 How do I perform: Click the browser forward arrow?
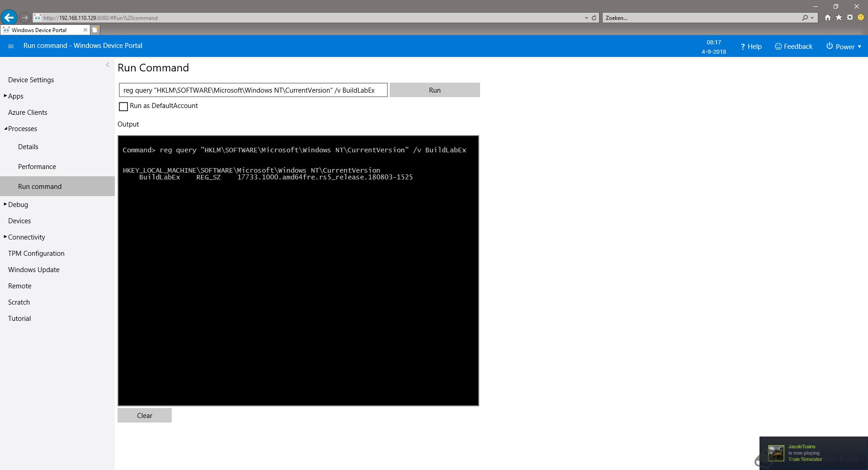point(25,18)
